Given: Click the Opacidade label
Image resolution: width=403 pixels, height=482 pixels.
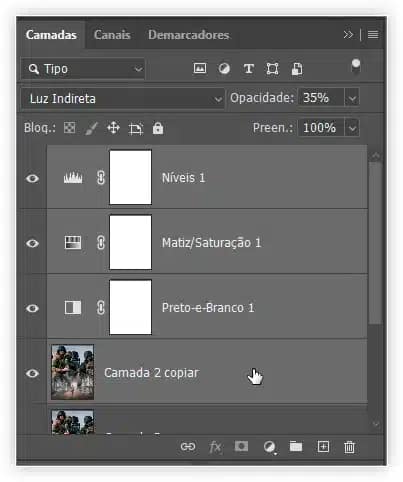Looking at the screenshot, I should 262,98.
